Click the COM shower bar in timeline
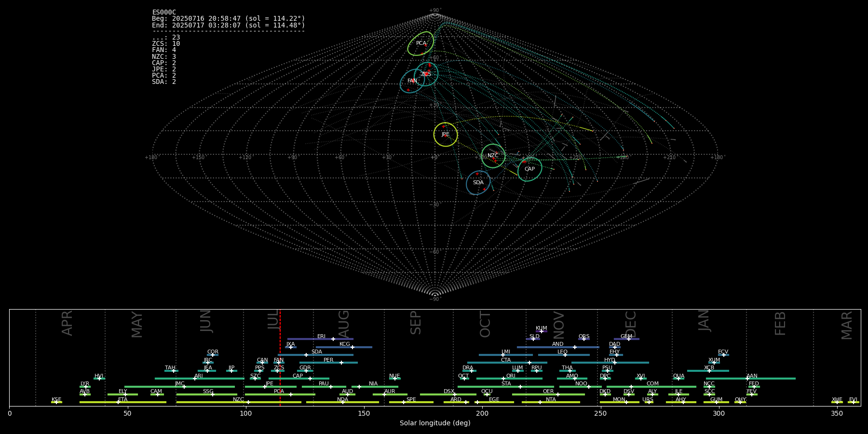 point(652,387)
